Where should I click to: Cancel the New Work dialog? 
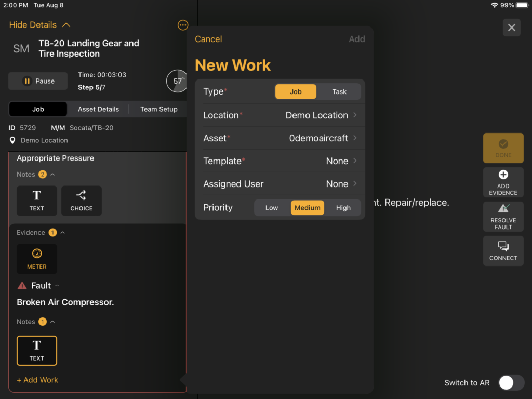pos(208,39)
